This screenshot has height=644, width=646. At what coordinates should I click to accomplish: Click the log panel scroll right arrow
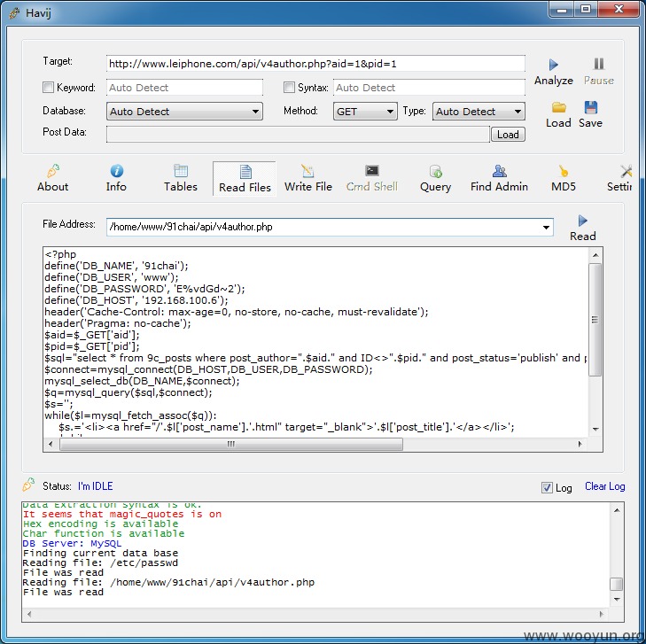point(601,614)
